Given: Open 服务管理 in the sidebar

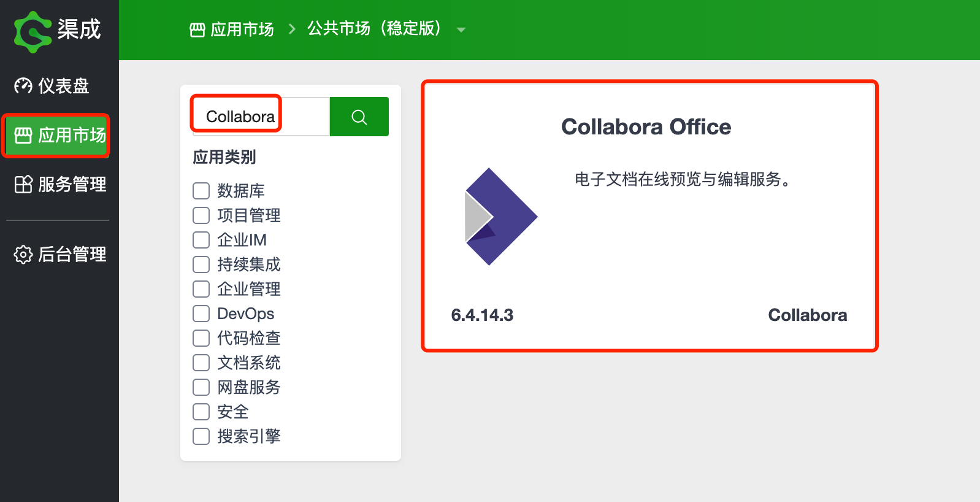Looking at the screenshot, I should tap(59, 184).
